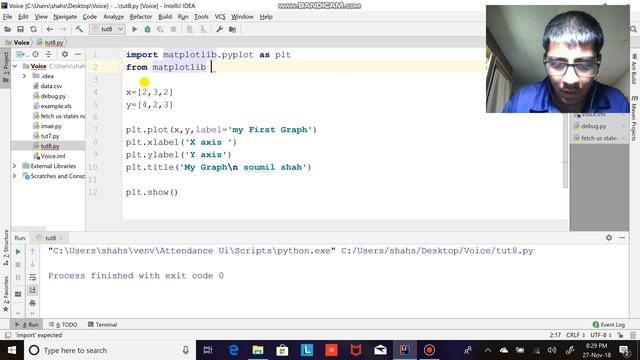Open Project Structure toolbar icon
The image size is (640, 360).
[232, 29]
